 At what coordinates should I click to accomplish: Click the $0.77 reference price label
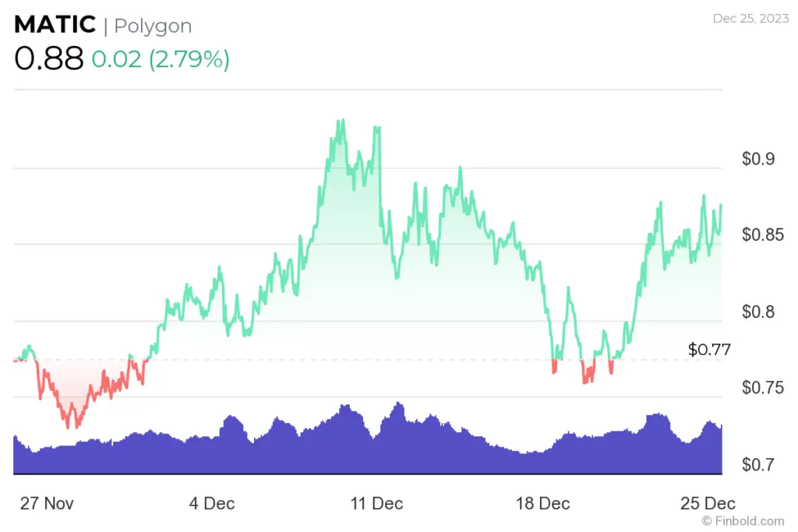(x=709, y=350)
